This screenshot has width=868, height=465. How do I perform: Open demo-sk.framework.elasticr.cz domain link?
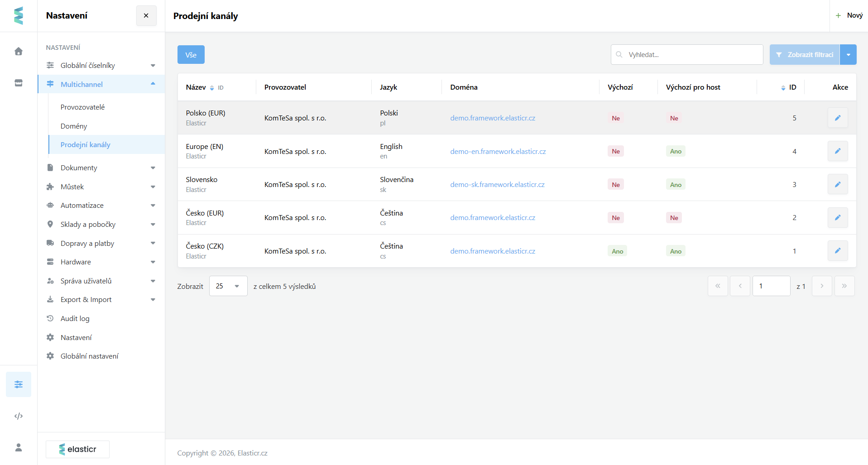click(x=497, y=185)
